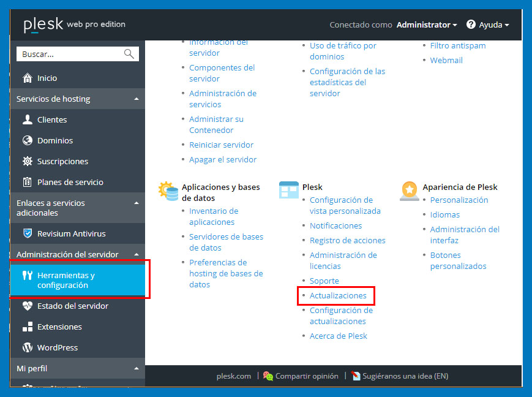Image resolution: width=532 pixels, height=397 pixels.
Task: Open WordPress in the sidebar
Action: point(78,347)
